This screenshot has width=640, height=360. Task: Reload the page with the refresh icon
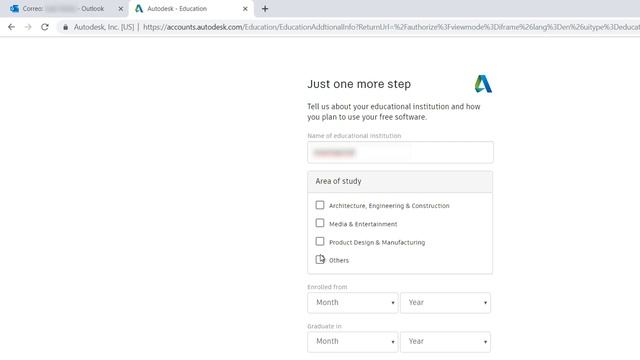coord(45,27)
